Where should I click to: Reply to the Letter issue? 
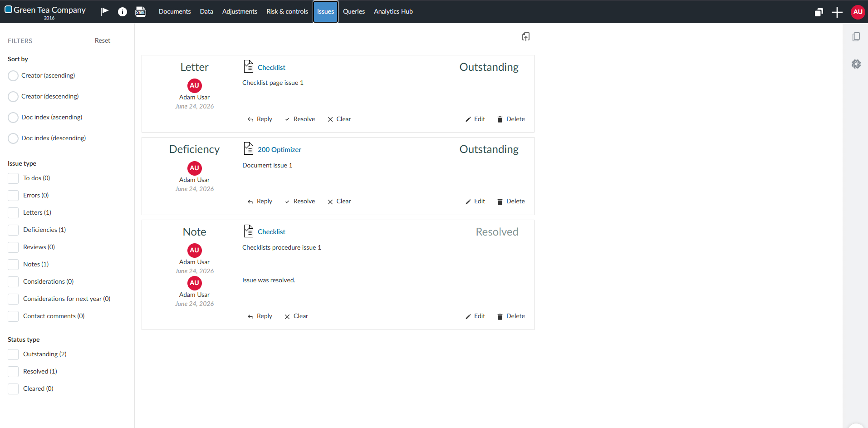pyautogui.click(x=260, y=119)
